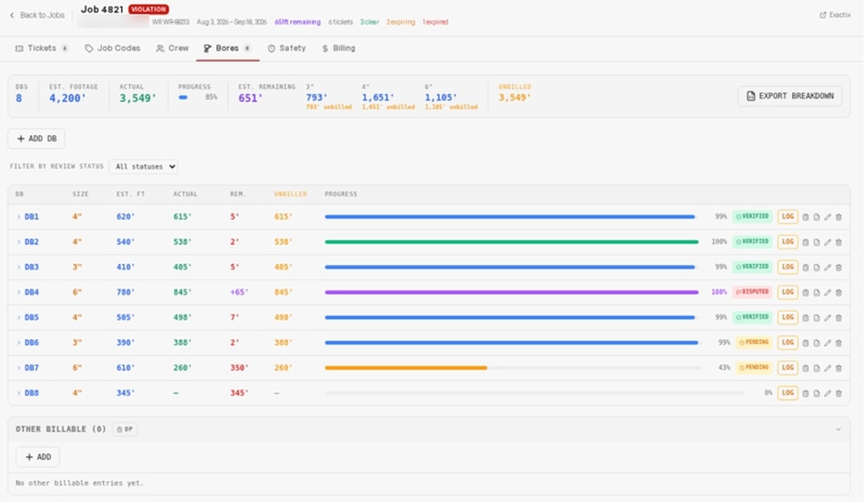The height and width of the screenshot is (502, 868).
Task: Click the "1 expired" ticket count
Action: 435,22
